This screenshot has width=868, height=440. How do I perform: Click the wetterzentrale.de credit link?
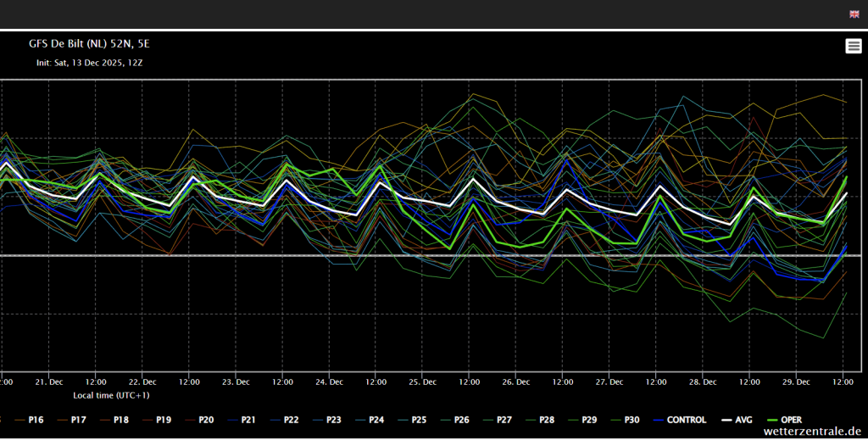[812, 432]
